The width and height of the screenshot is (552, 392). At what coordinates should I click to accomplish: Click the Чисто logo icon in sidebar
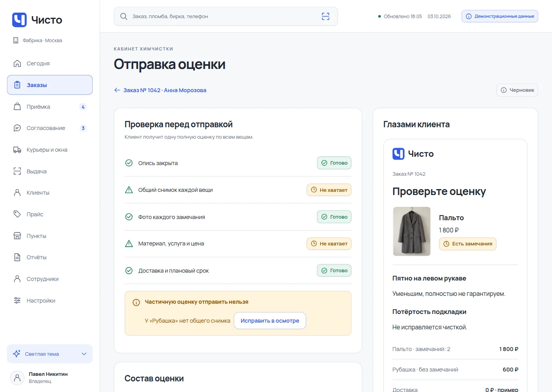(x=19, y=20)
